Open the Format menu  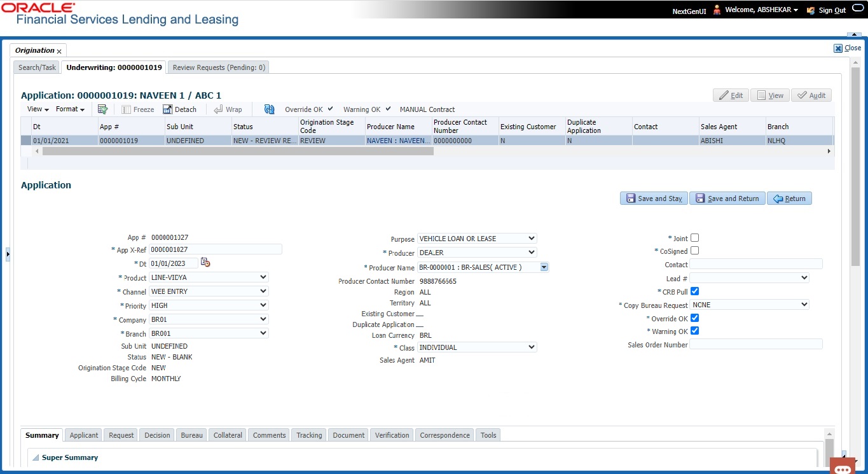point(70,109)
